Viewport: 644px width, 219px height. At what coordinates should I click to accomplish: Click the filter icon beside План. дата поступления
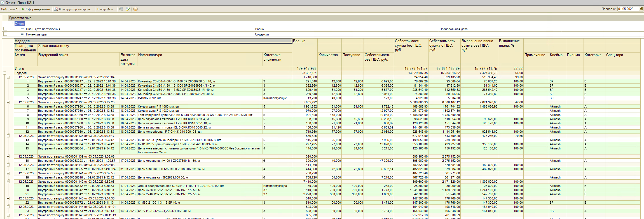pyautogui.click(x=22, y=29)
